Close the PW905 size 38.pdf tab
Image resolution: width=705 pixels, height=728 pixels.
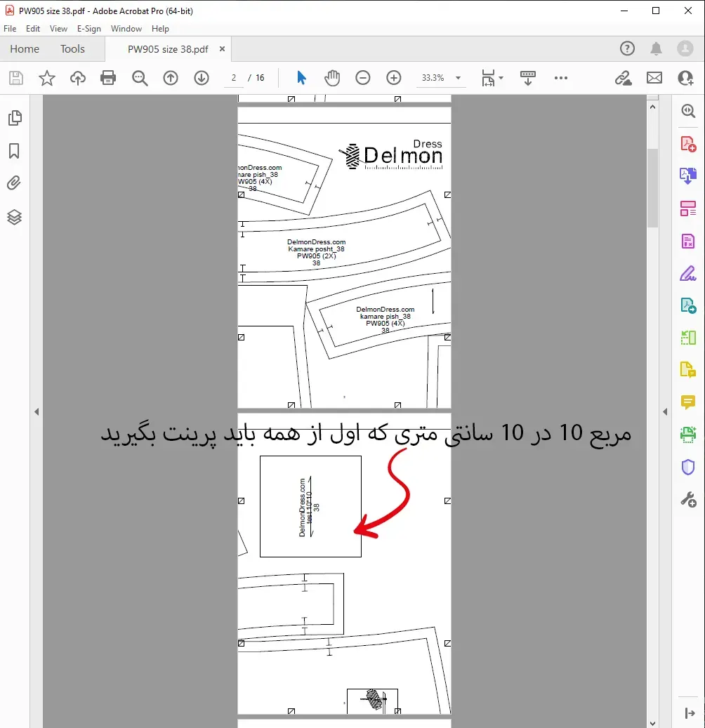(x=223, y=49)
